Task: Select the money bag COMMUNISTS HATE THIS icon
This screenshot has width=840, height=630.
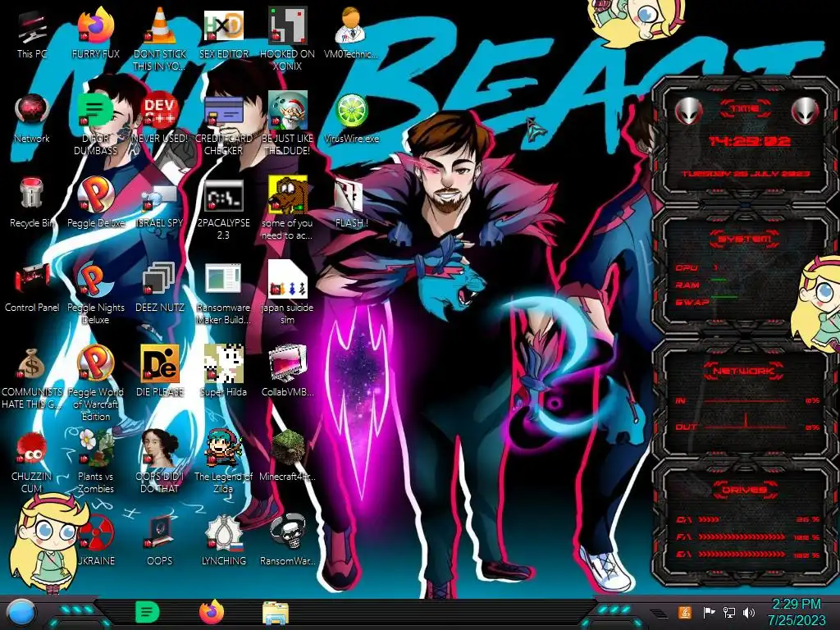Action: [x=32, y=377]
